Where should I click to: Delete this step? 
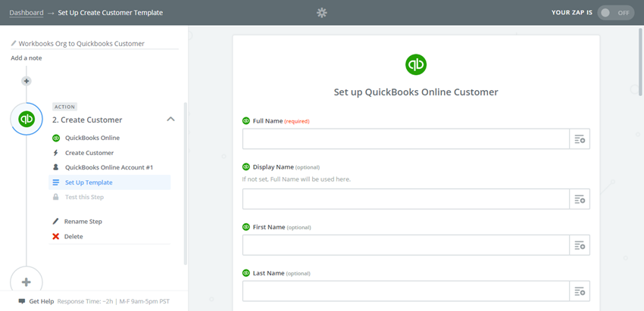[x=73, y=236]
